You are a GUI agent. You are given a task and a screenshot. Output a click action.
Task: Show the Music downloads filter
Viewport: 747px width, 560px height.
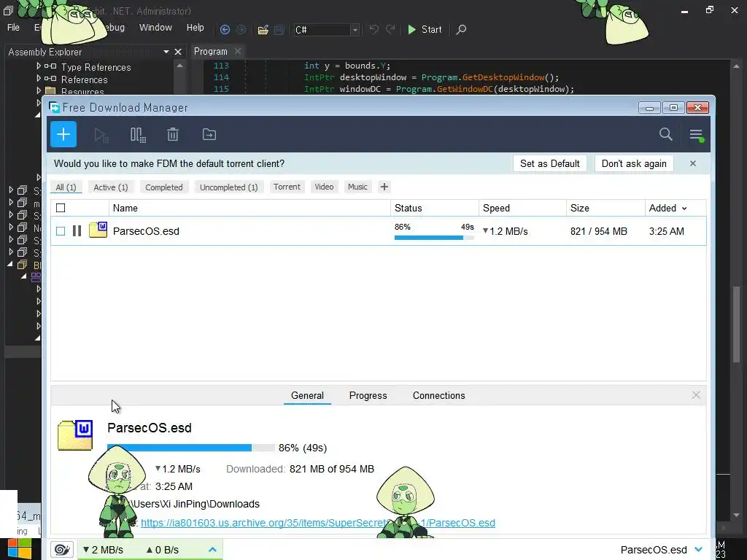[x=357, y=187]
